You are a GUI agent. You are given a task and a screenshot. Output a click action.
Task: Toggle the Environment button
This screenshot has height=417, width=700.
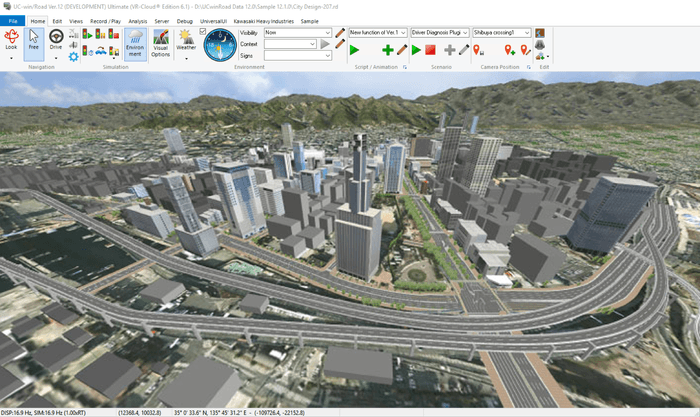134,43
